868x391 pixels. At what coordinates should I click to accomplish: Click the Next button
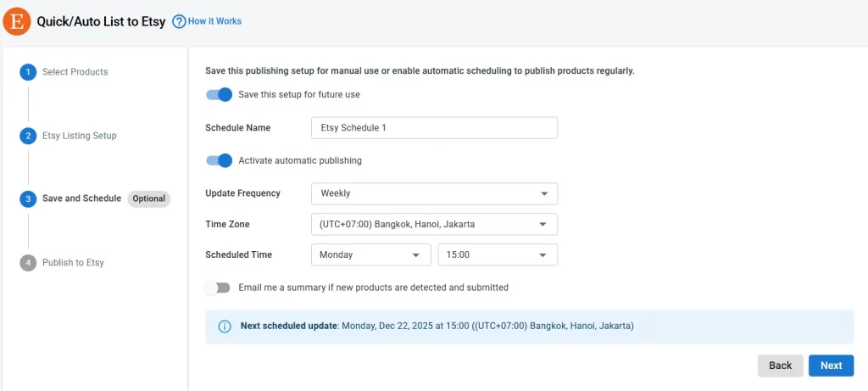(831, 366)
